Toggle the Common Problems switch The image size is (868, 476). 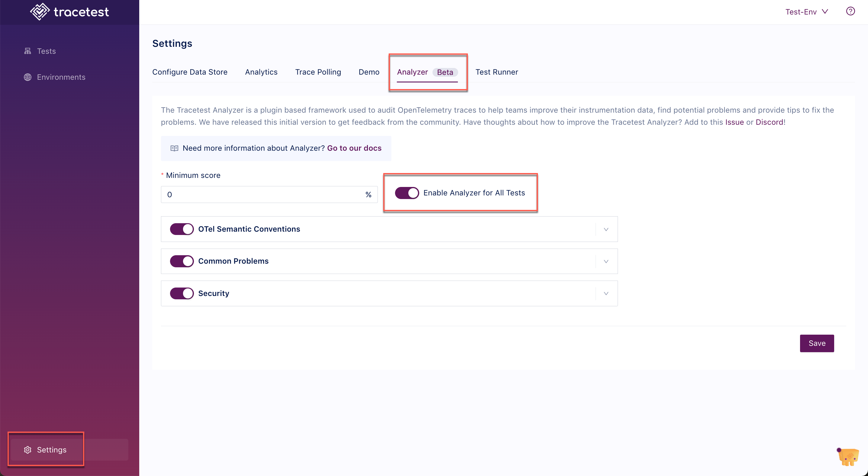[x=182, y=261]
